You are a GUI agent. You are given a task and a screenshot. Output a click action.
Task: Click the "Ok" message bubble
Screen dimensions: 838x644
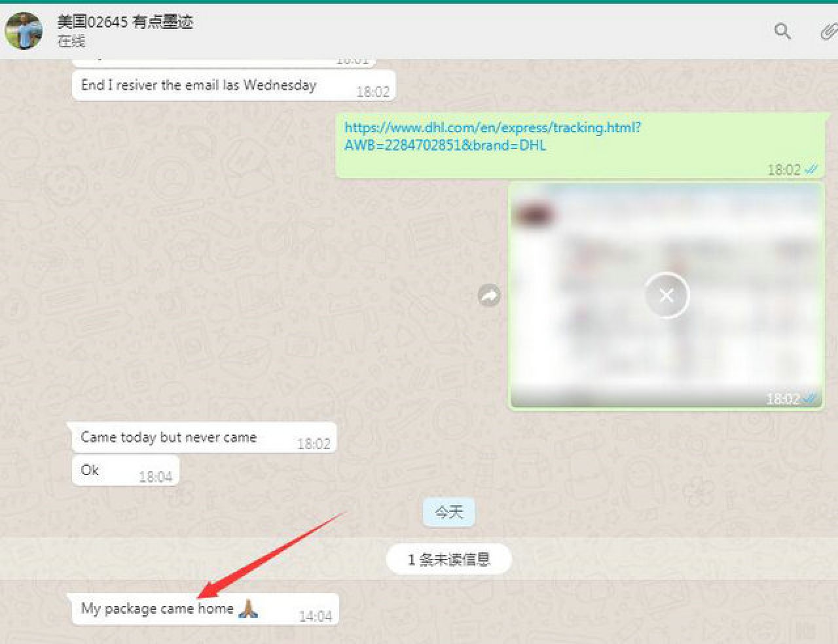point(90,470)
